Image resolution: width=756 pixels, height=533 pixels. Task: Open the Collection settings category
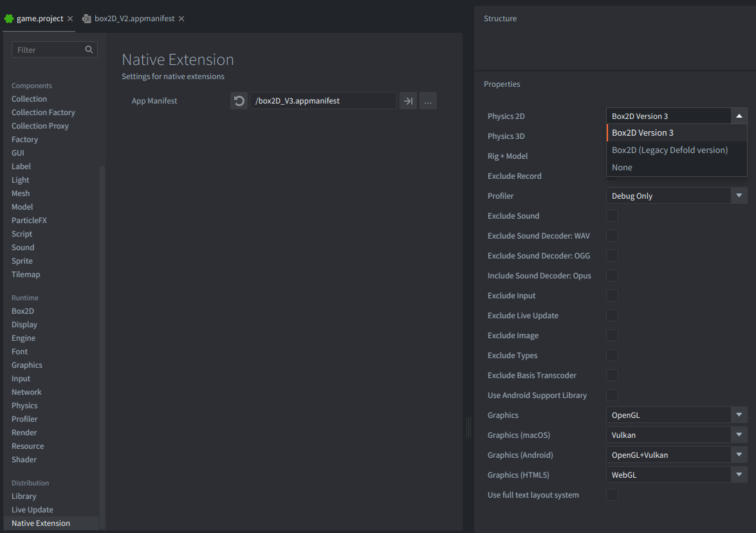pyautogui.click(x=30, y=99)
